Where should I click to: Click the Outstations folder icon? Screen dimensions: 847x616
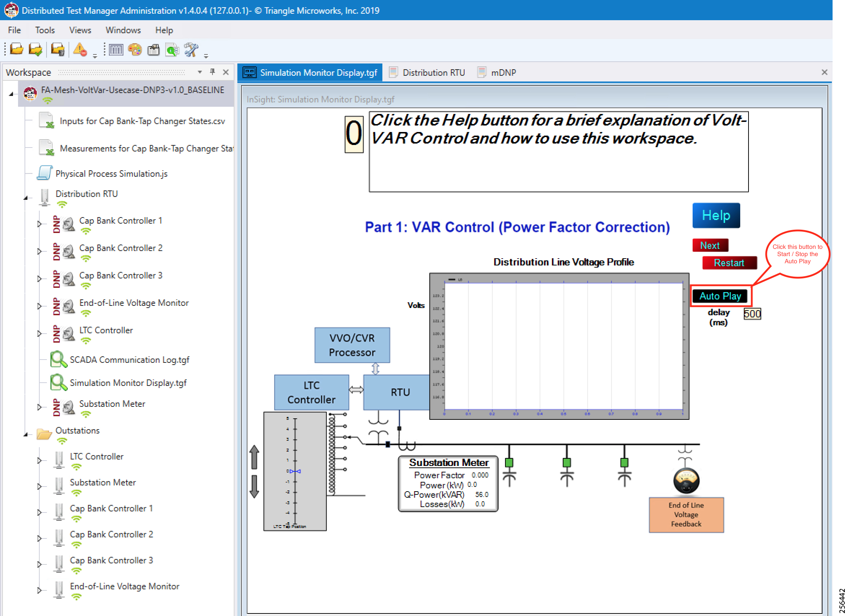(44, 434)
